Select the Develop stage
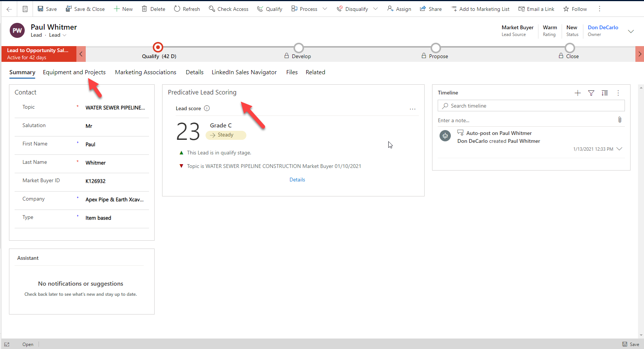Image resolution: width=644 pixels, height=349 pixels. 298,48
